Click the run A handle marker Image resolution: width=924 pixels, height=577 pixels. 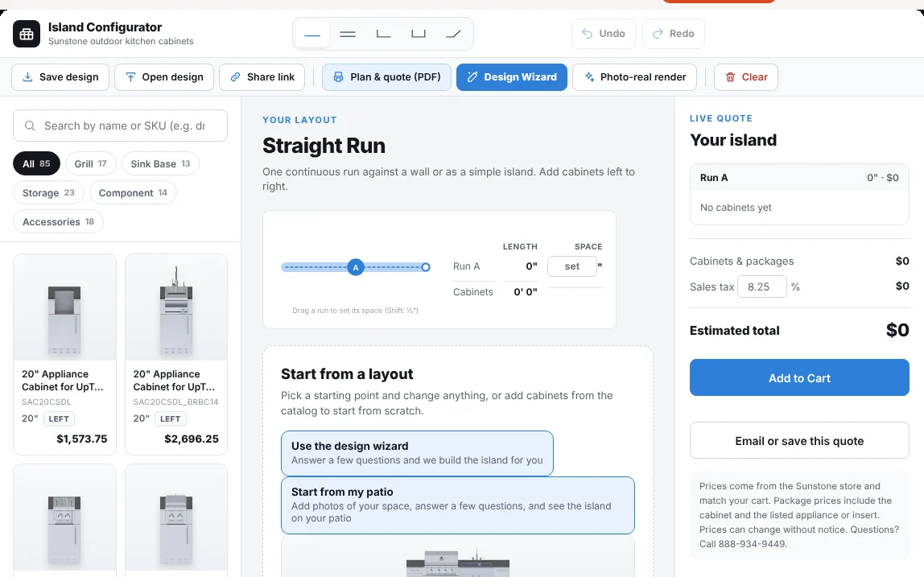coord(355,267)
